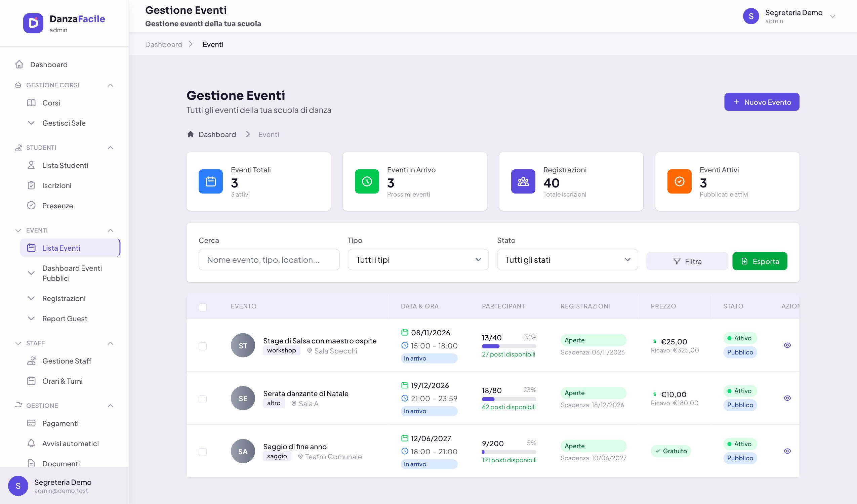Click the participants progress bar for Stage di Salsa
The height and width of the screenshot is (504, 857).
pos(509,346)
